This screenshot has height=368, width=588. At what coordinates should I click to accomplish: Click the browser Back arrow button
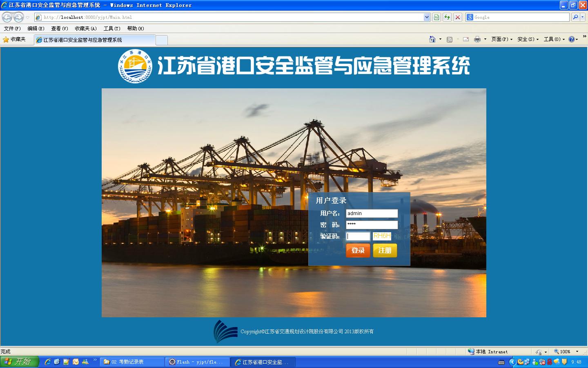point(7,17)
